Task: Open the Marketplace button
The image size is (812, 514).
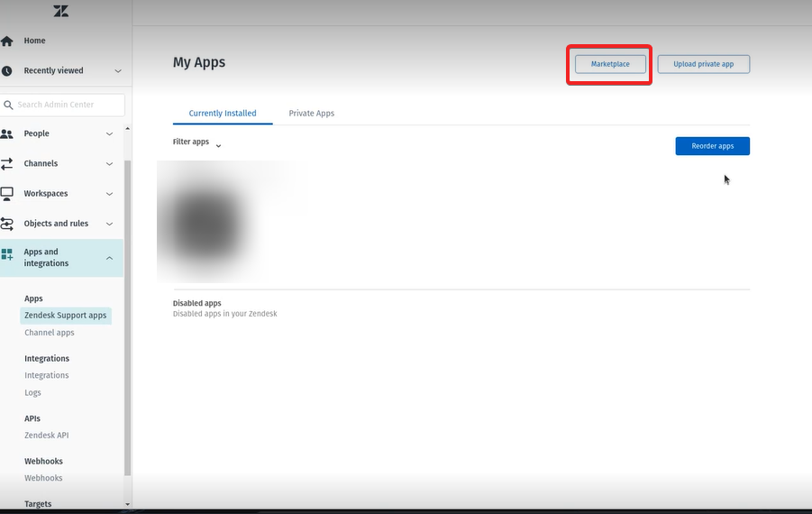Action: [610, 64]
